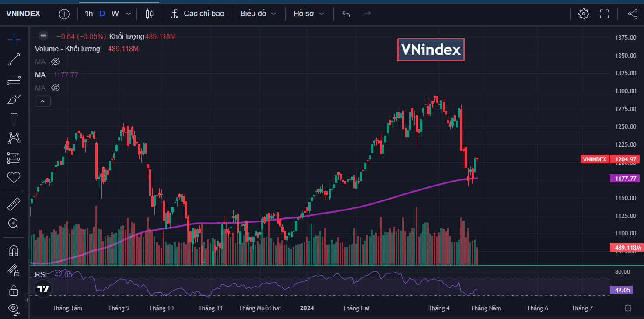644x319 pixels.
Task: Select the crosshair cursor tool
Action: tap(14, 40)
